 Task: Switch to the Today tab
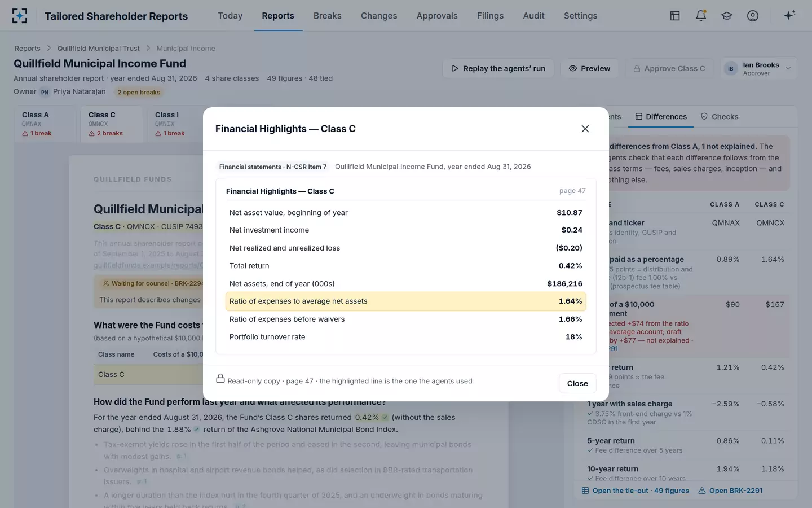(x=230, y=16)
